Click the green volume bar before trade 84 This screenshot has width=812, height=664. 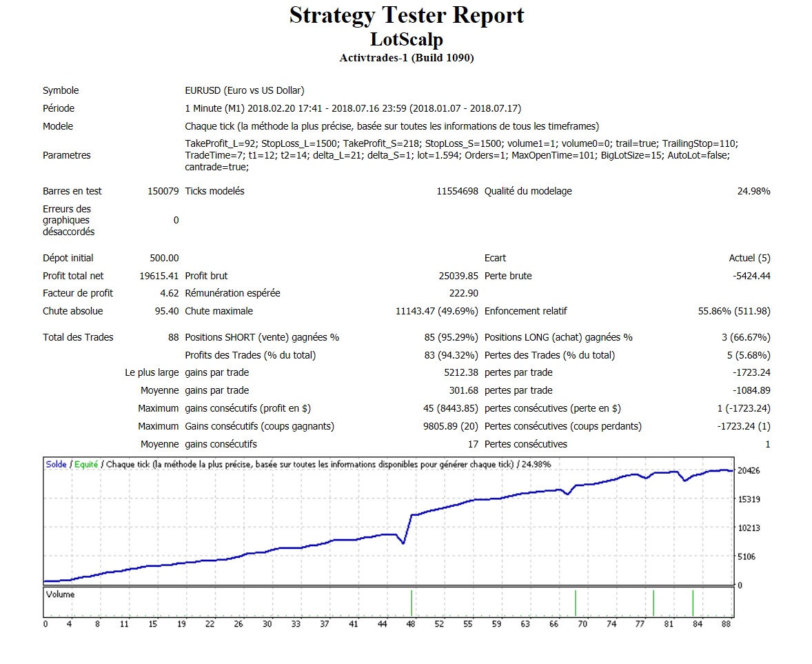pyautogui.click(x=693, y=603)
